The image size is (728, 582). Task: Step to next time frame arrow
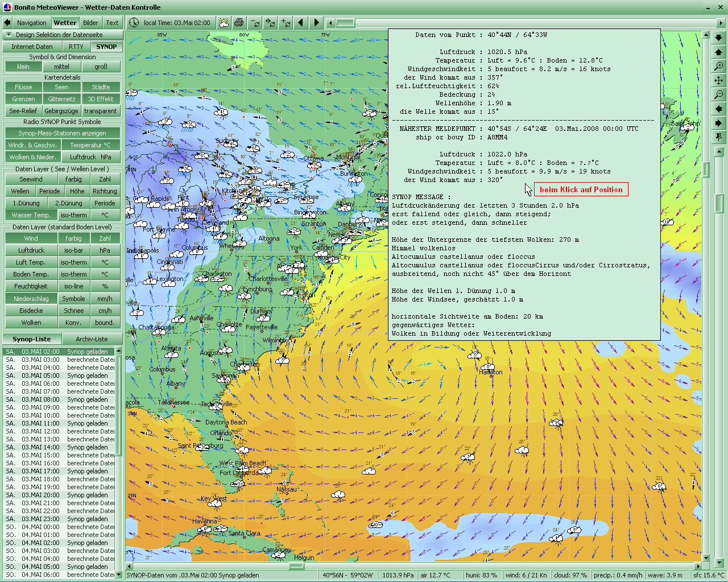(316, 23)
